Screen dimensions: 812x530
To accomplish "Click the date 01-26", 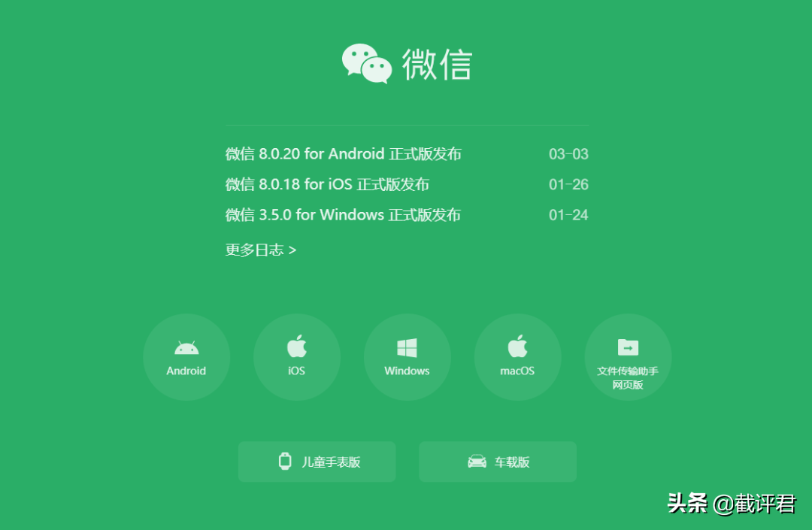I will 568,185.
